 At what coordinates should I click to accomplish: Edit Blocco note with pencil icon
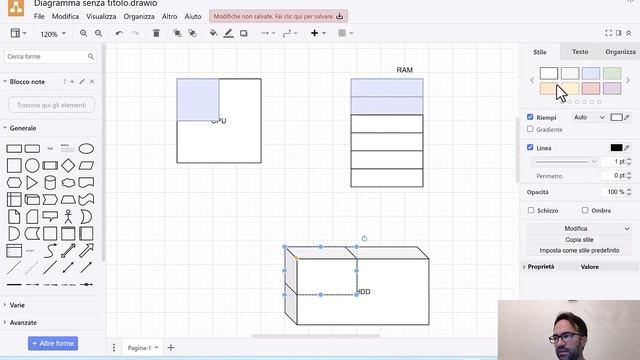pos(82,82)
